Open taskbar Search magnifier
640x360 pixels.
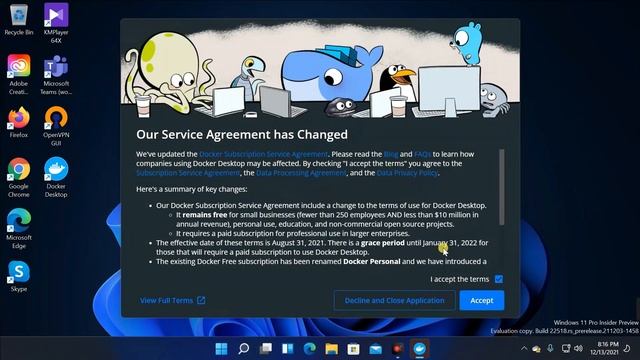pyautogui.click(x=244, y=349)
